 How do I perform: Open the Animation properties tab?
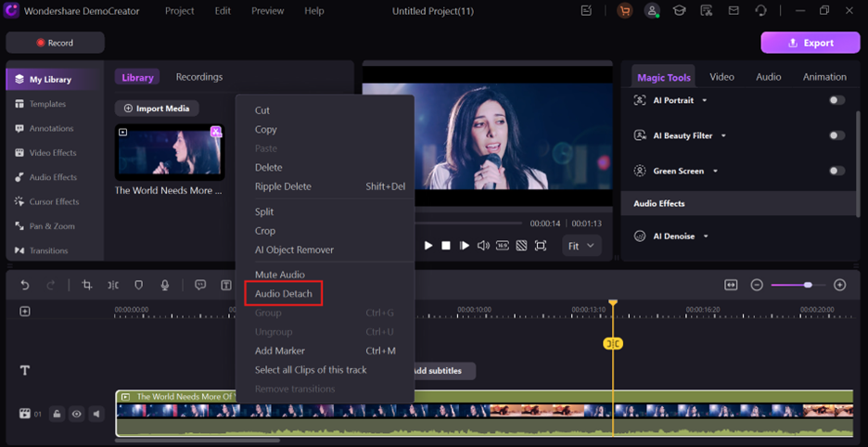[x=824, y=77]
